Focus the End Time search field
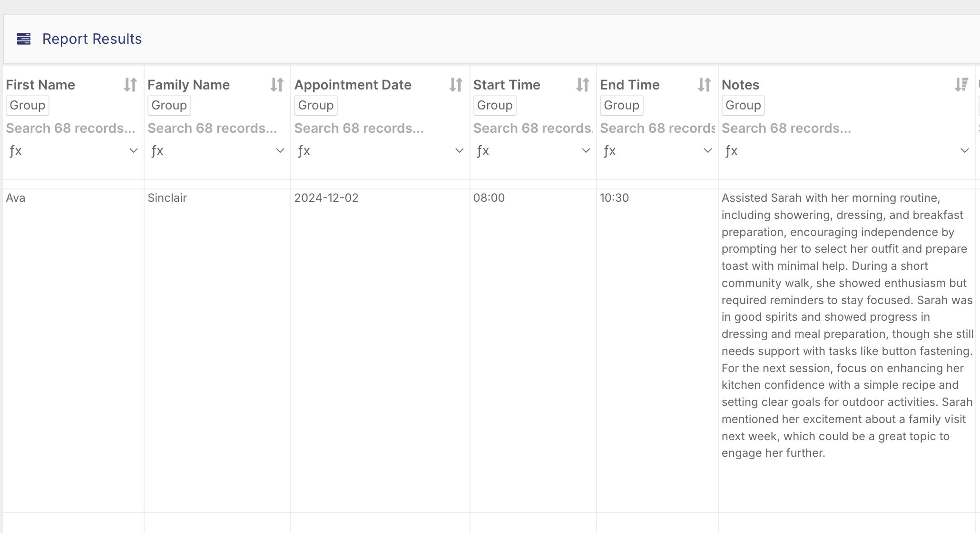This screenshot has height=533, width=980. point(657,128)
